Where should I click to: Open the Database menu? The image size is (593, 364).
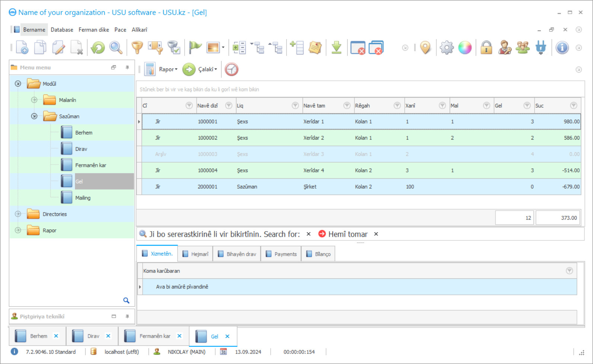click(x=62, y=30)
